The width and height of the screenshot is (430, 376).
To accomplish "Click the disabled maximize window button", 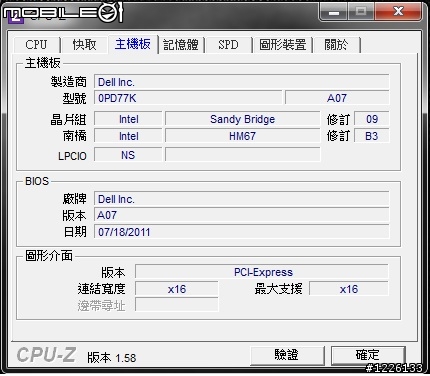I will coord(361,12).
